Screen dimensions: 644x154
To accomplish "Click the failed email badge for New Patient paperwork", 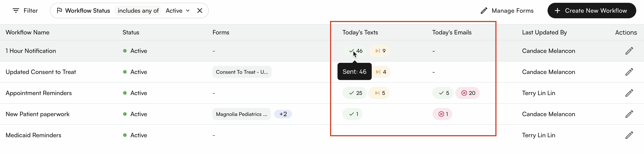I will [x=442, y=114].
